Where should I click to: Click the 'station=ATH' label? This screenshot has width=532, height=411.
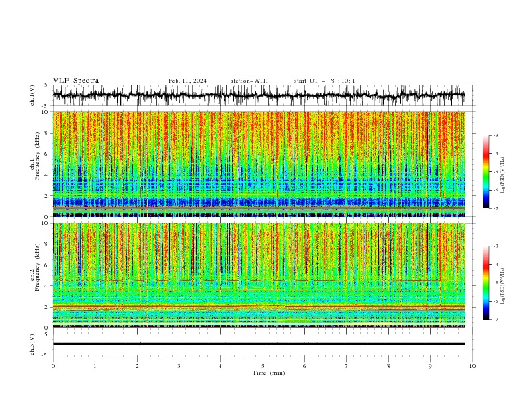coord(249,81)
